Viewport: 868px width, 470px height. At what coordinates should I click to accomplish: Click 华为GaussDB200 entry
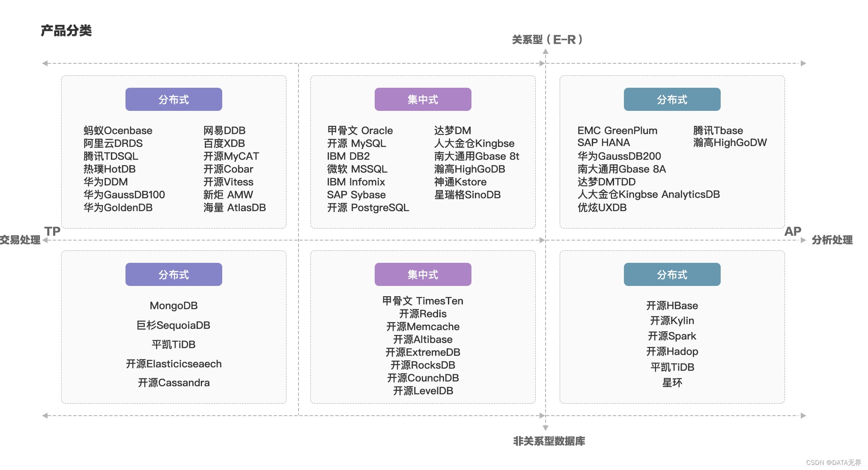(x=619, y=156)
